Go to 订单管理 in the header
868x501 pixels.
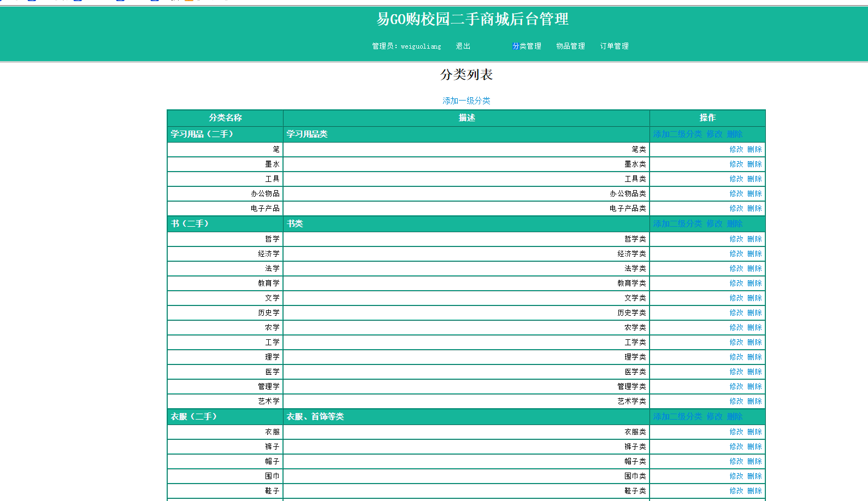point(614,46)
